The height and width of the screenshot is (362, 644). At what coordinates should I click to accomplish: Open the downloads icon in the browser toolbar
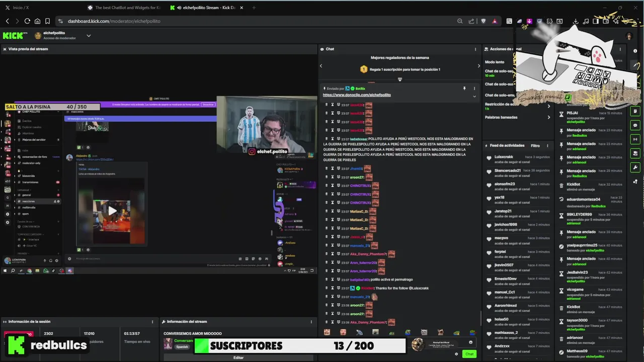(576, 21)
